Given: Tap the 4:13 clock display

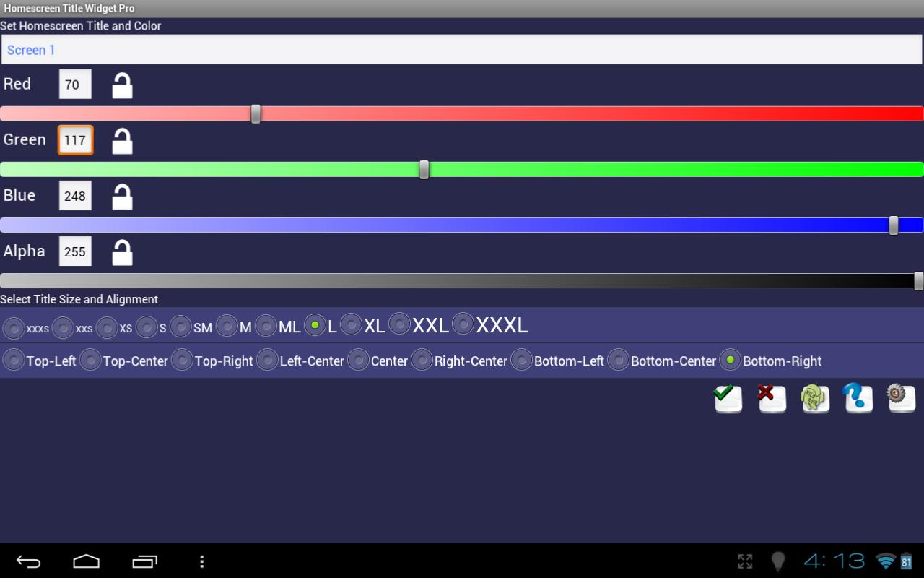Looking at the screenshot, I should point(834,561).
